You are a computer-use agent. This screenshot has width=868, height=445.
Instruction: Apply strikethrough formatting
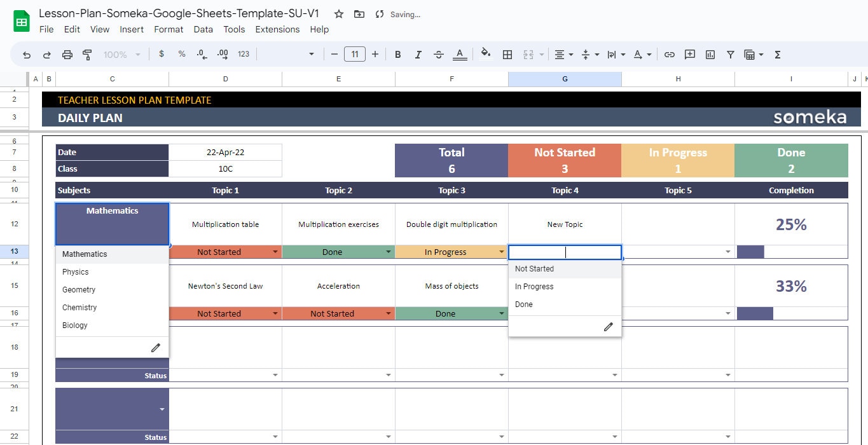439,54
